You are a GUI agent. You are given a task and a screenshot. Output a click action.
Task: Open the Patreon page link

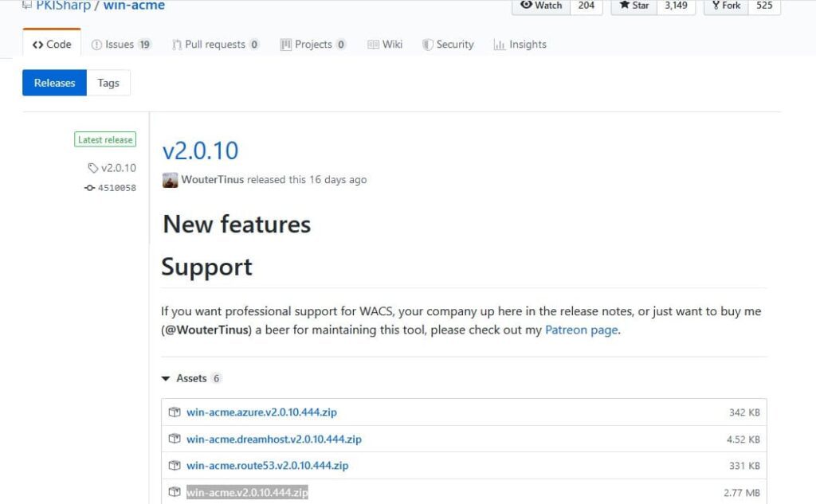(581, 330)
